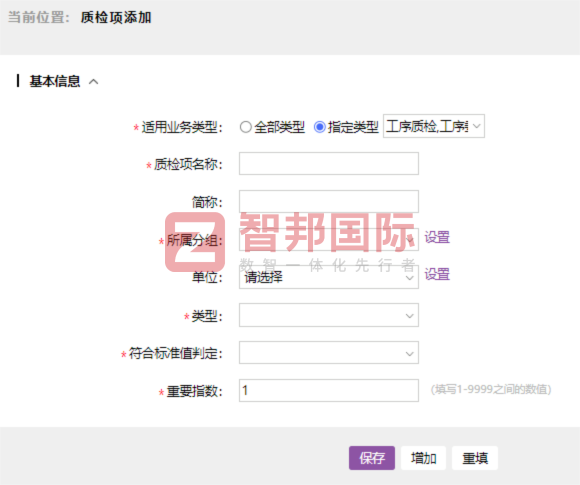Screen dimensions: 580x485
Task: Click 设置 link next to 单位
Action: pos(437,274)
